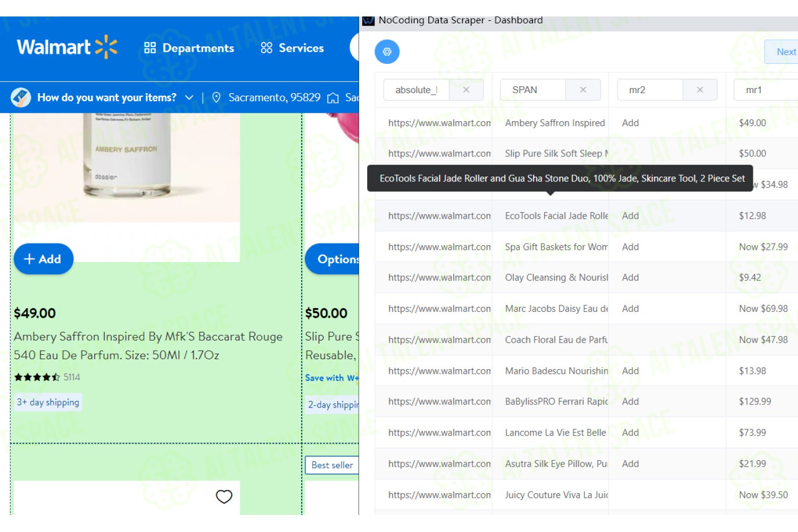The height and width of the screenshot is (532, 798).
Task: Select Sacramento, 95829 location
Action: (275, 97)
